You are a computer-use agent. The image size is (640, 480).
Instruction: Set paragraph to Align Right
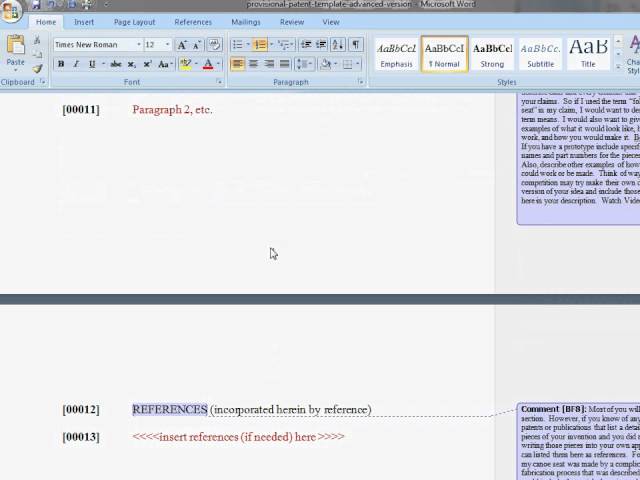[269, 64]
